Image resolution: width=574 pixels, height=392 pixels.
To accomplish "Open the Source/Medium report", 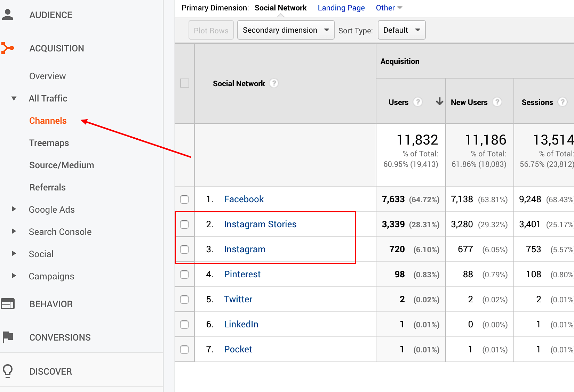I will [x=62, y=165].
